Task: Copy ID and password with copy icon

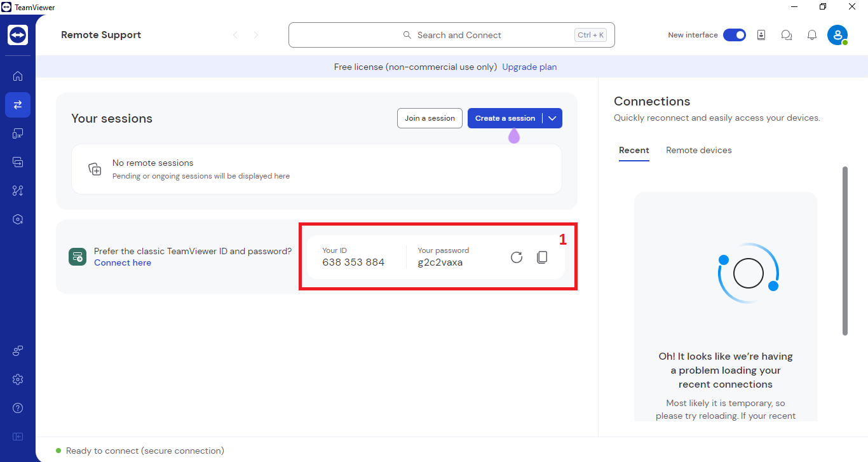Action: (542, 257)
